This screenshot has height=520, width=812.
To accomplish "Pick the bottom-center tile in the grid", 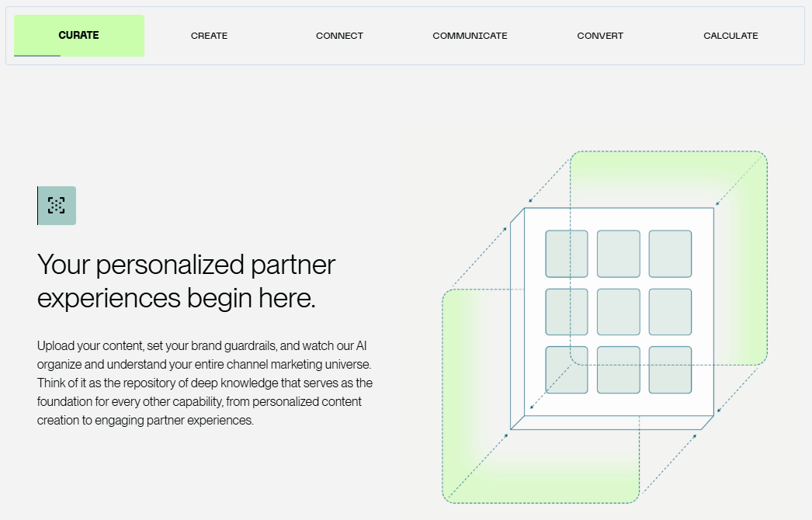I will 619,369.
